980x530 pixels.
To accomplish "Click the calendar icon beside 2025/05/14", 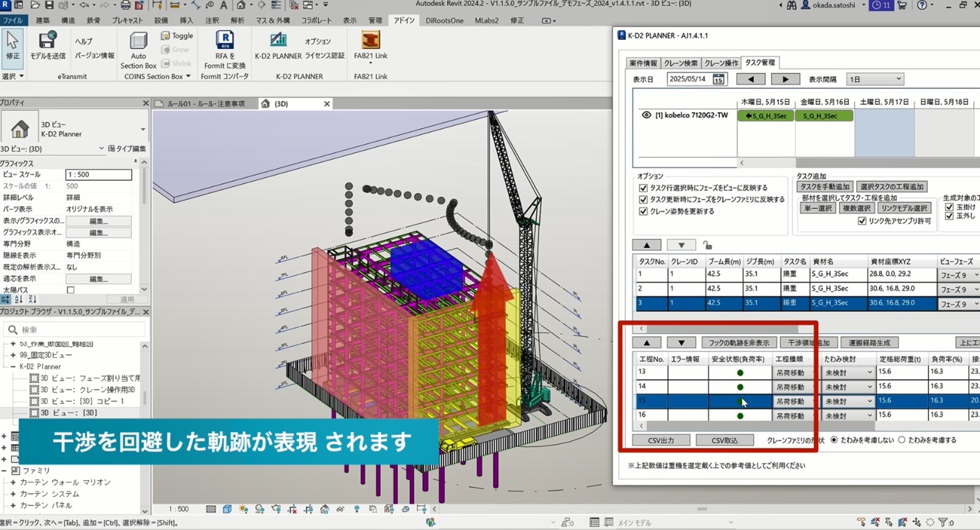I will (x=718, y=79).
